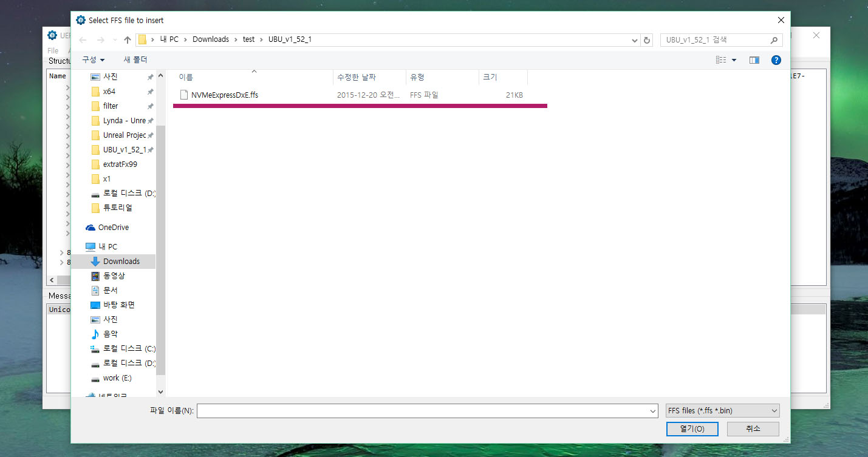The width and height of the screenshot is (868, 457).
Task: Open FFS files type filter dropdown
Action: click(x=722, y=411)
